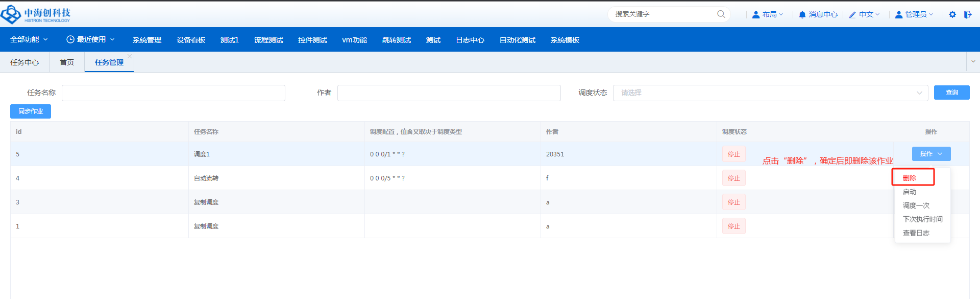Viewport: 980px width, 299px height.
Task: Click the logout icon at top right
Action: coord(968,14)
